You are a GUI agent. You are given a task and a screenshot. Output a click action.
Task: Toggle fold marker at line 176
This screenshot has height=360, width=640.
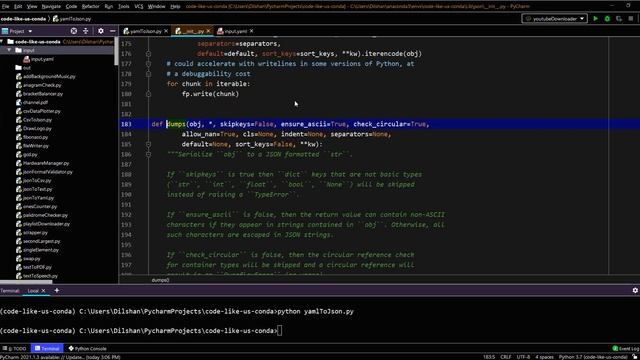click(149, 54)
